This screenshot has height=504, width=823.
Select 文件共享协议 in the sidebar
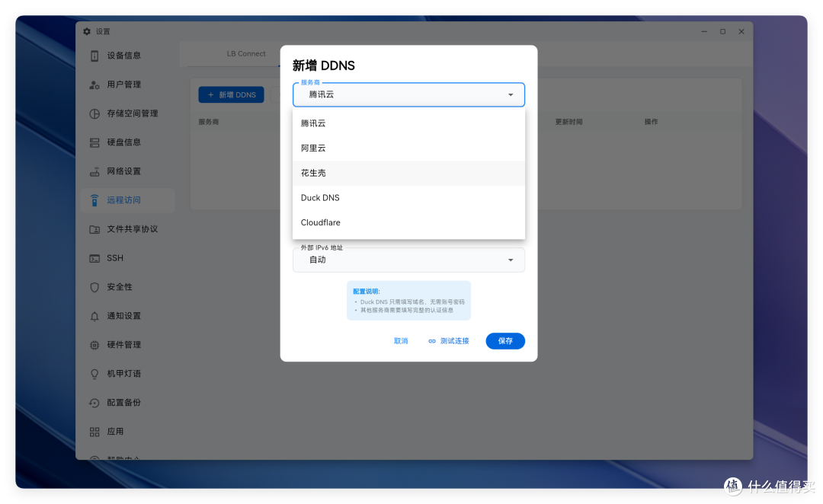coord(127,229)
